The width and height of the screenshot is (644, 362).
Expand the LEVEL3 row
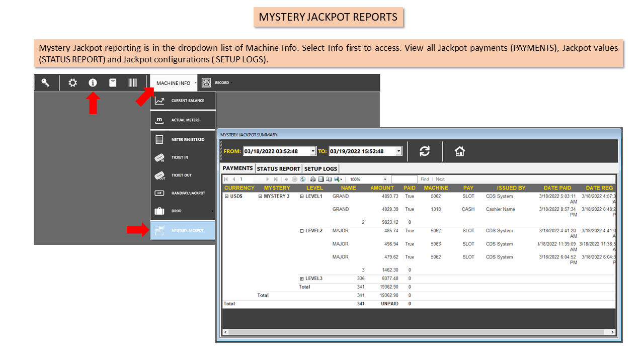(x=302, y=279)
